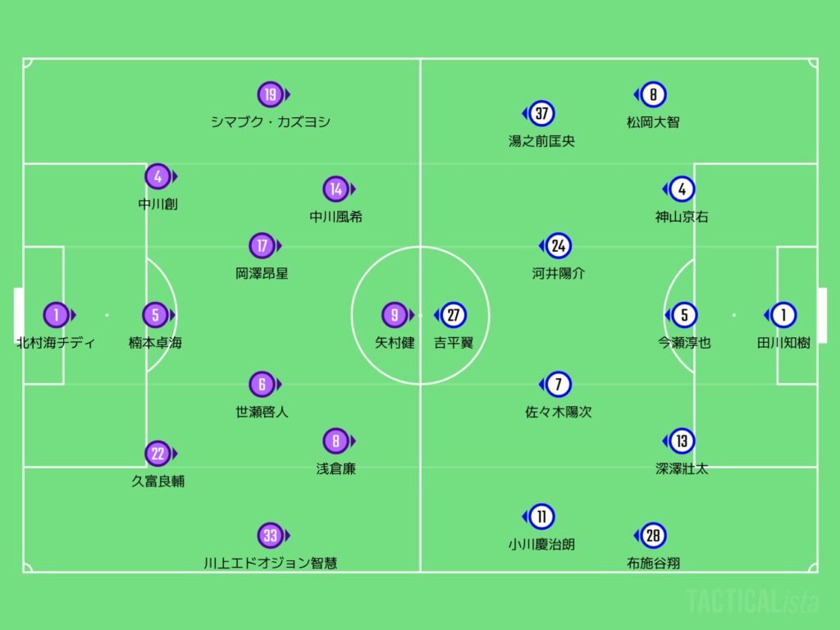Image resolution: width=840 pixels, height=630 pixels.
Task: Select purple goalkeeper marker number 1
Action: [x=57, y=315]
